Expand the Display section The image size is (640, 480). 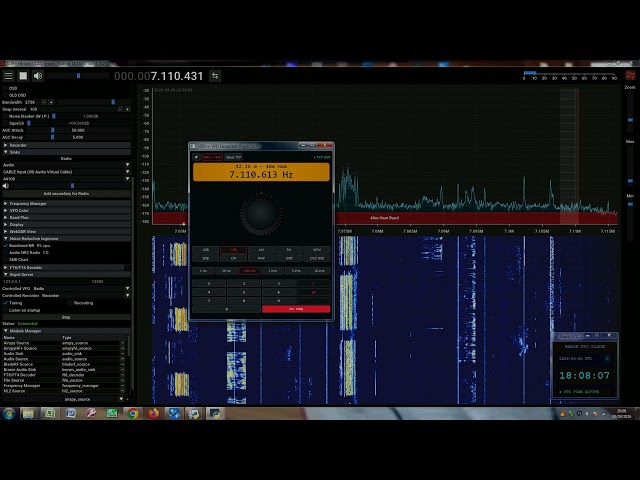(66, 224)
